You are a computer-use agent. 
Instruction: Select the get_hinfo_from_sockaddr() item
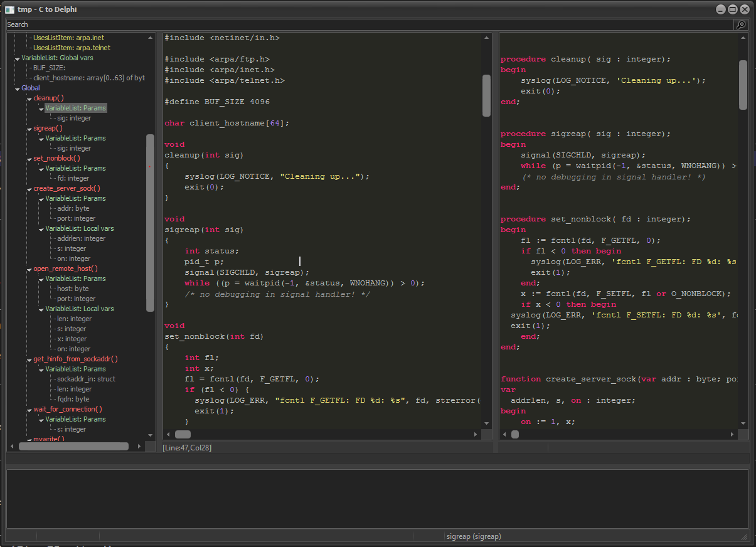(75, 359)
